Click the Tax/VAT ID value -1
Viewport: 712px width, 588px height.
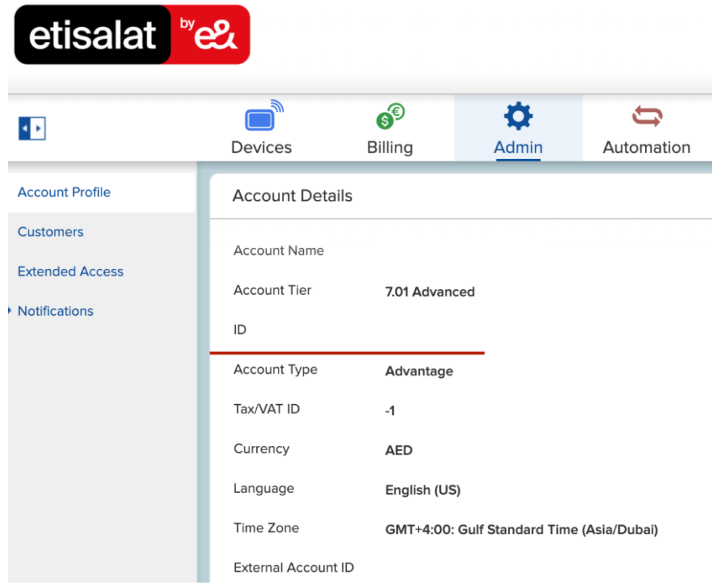coord(389,411)
